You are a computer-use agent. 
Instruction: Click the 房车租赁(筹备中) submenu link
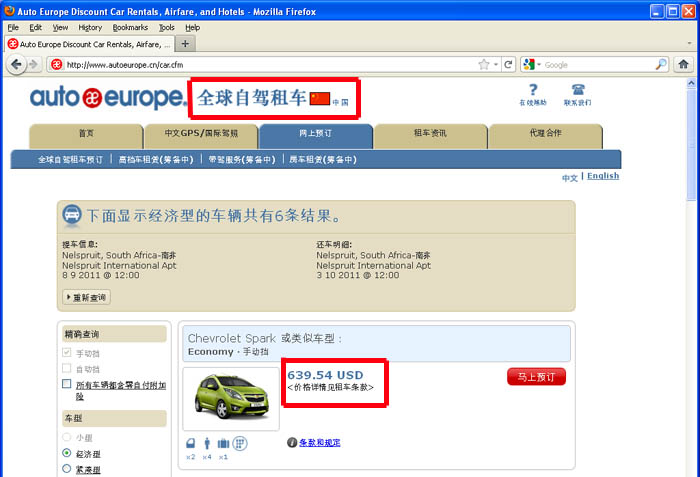click(323, 159)
